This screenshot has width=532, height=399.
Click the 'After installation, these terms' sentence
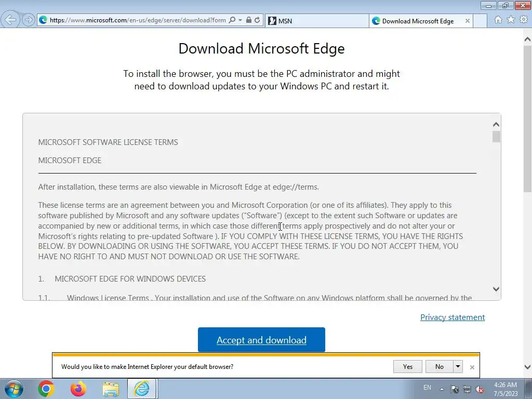[x=179, y=187]
